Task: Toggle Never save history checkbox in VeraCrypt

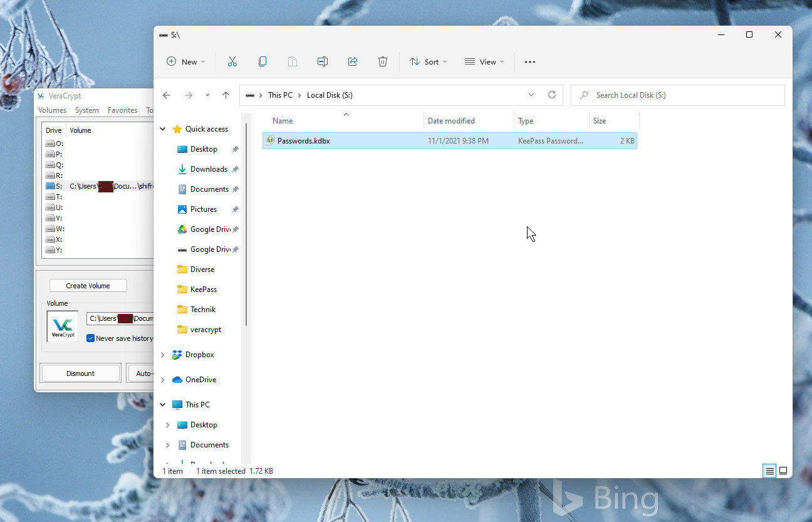Action: pos(91,338)
